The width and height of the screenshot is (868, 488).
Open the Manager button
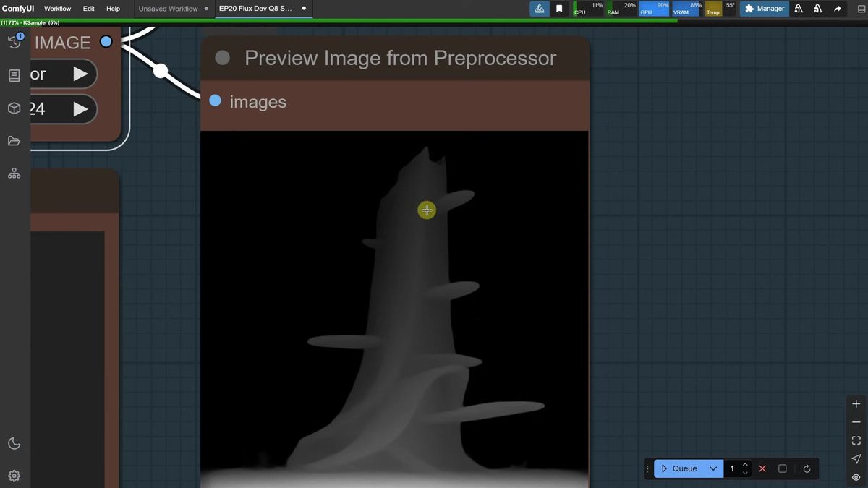click(765, 9)
